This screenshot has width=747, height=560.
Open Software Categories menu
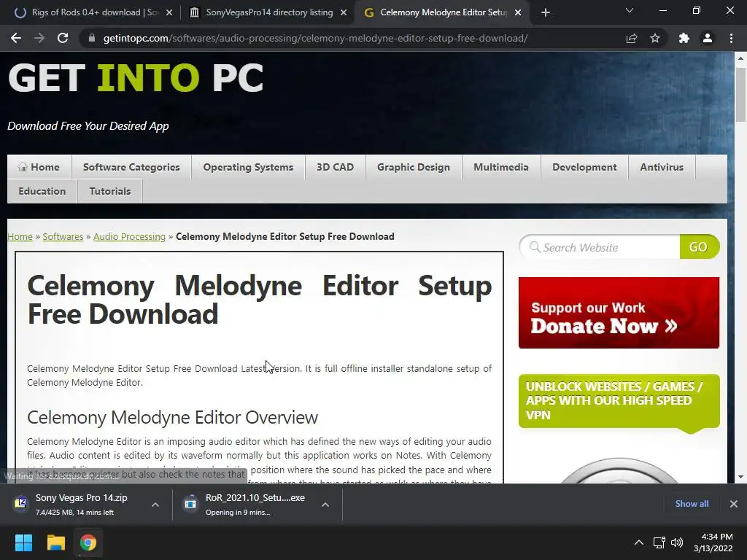pos(131,167)
